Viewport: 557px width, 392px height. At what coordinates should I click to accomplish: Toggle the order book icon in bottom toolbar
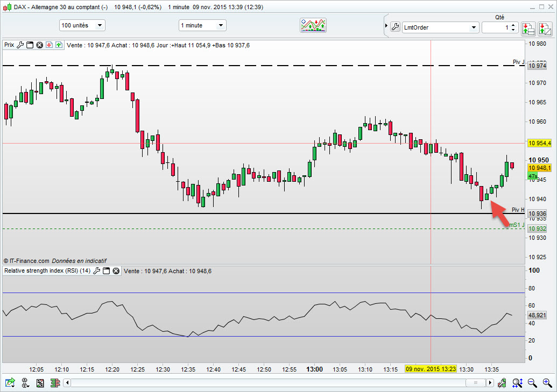point(54,383)
